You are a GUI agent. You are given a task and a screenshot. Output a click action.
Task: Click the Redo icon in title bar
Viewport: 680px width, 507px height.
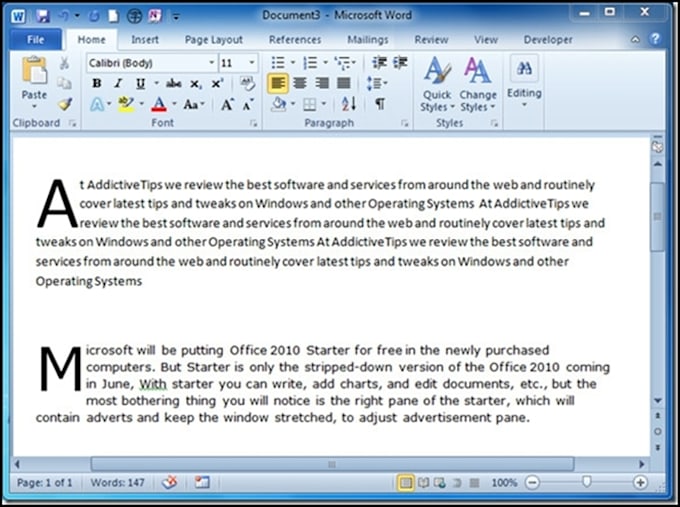tap(94, 16)
